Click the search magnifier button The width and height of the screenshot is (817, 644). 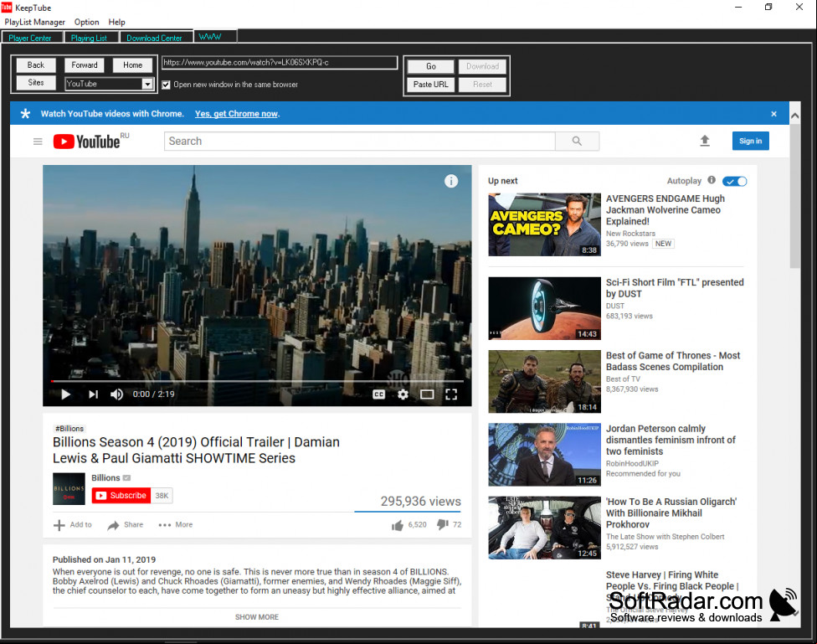pos(577,142)
